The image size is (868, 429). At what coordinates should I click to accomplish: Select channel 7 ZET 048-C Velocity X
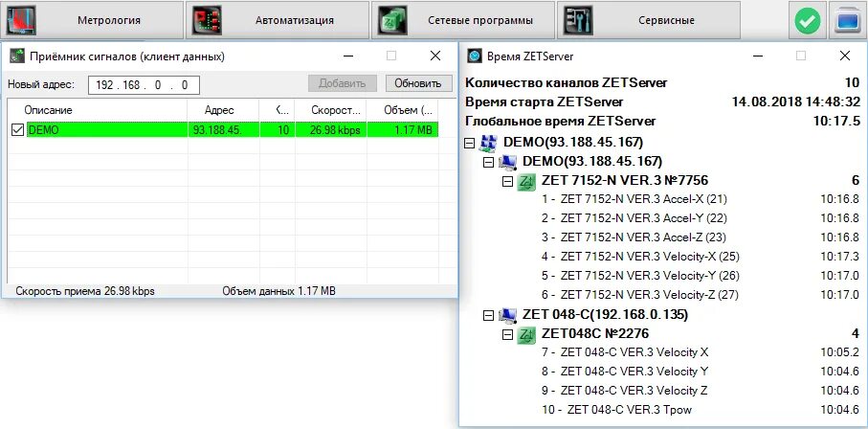tap(625, 352)
